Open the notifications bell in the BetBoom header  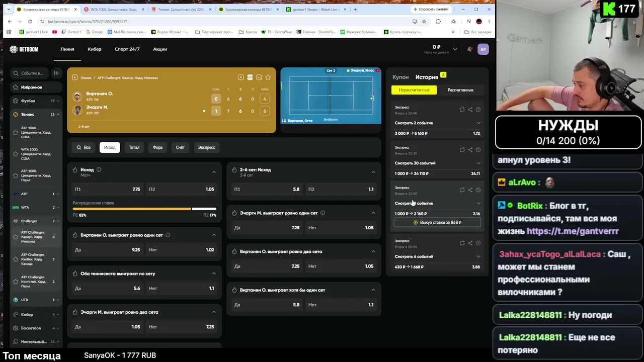(469, 49)
